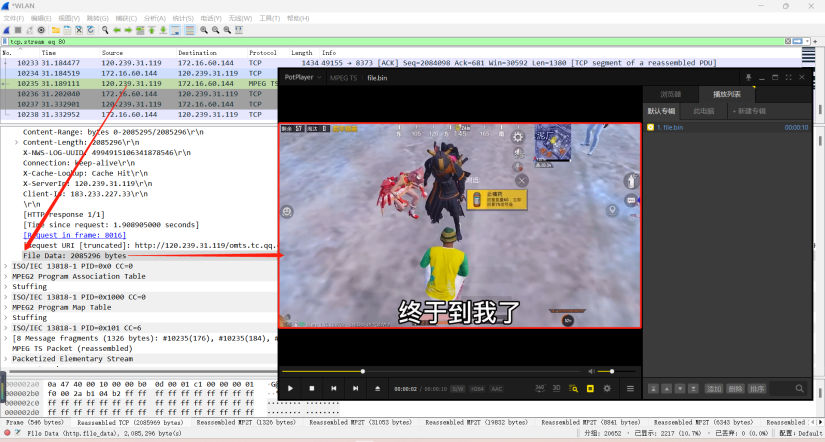Open the display filter bookmark icon
Image resolution: width=825 pixels, height=442 pixels.
pos(5,41)
